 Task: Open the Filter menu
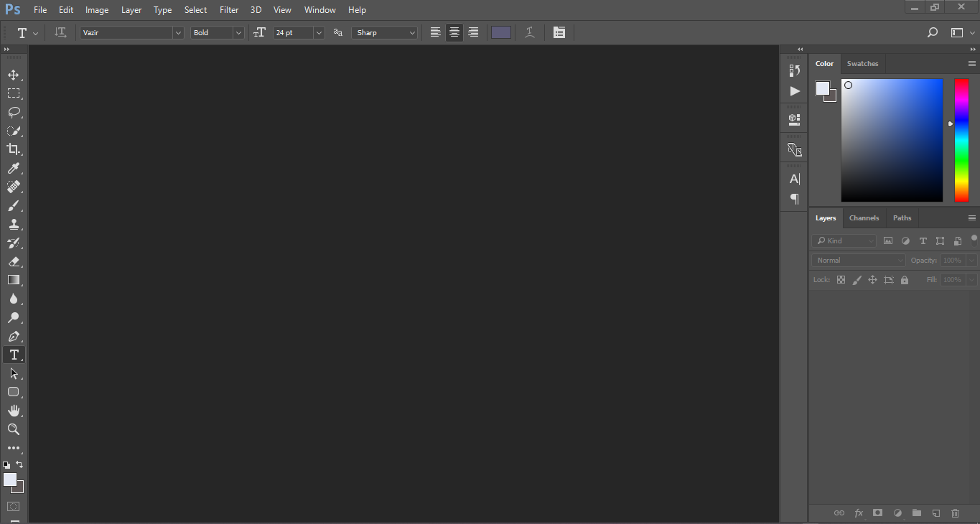click(x=229, y=10)
